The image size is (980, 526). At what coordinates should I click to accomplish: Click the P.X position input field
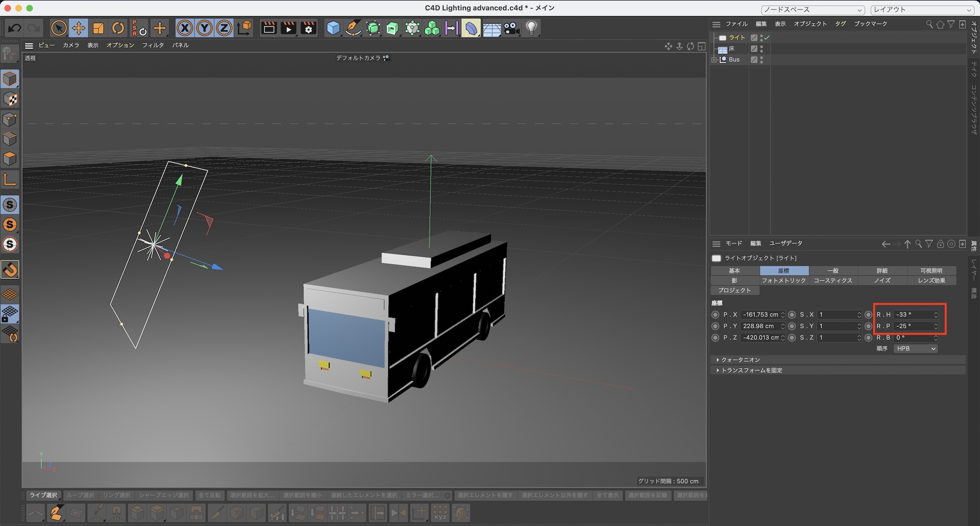[x=760, y=315]
